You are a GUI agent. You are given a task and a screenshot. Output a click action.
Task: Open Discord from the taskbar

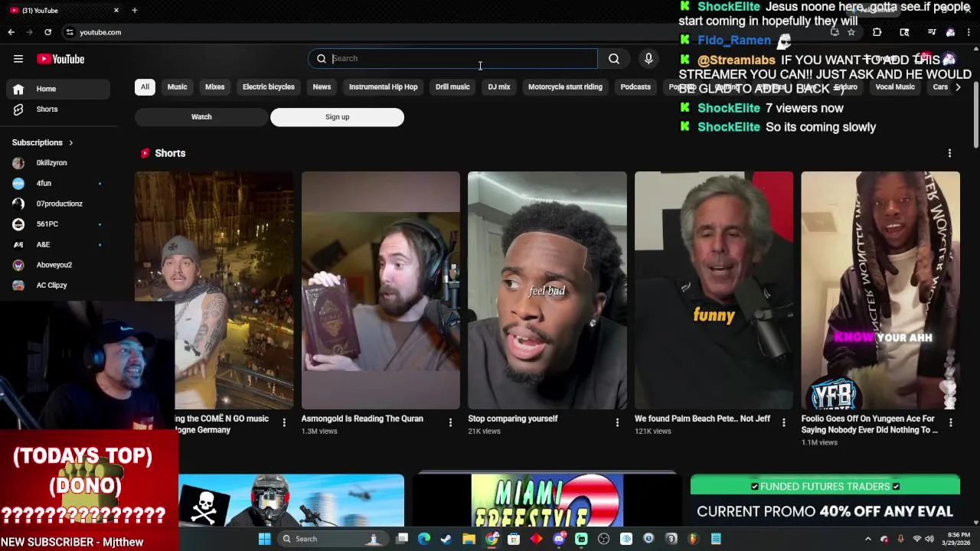[x=559, y=539]
